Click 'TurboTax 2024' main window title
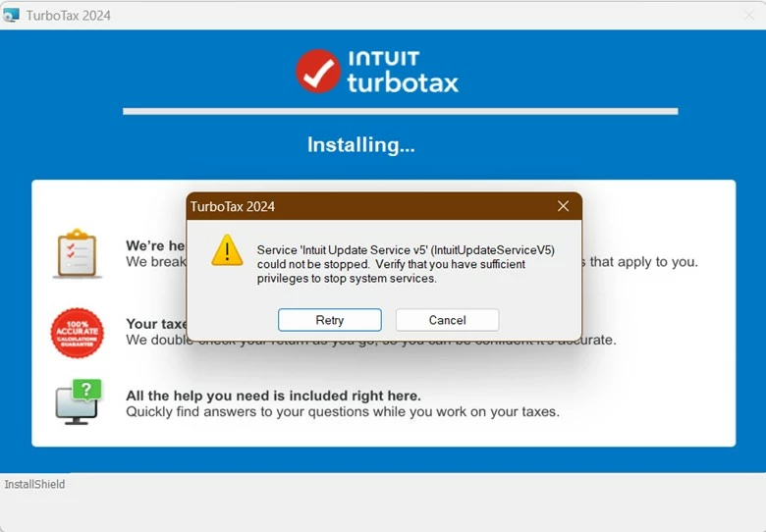 click(69, 16)
